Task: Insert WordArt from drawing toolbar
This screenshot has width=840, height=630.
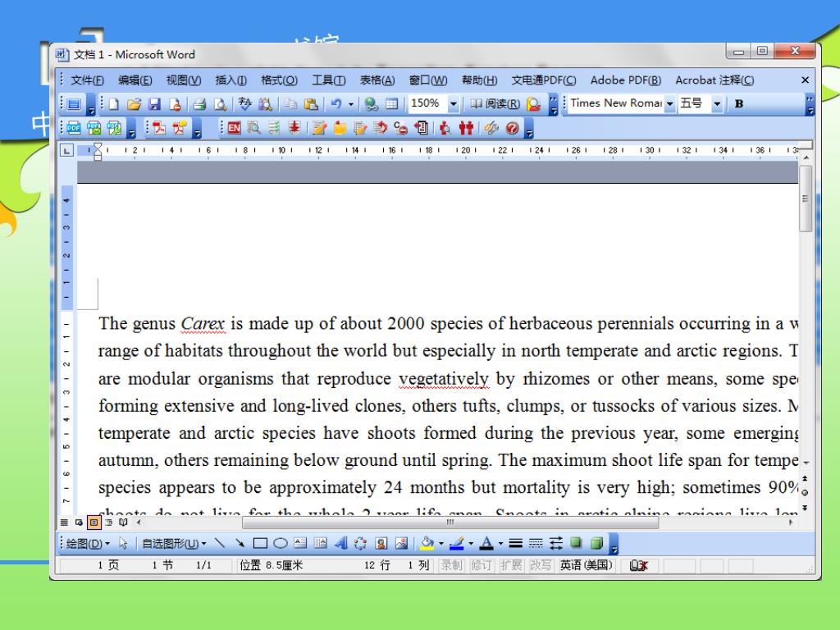Action: click(x=340, y=543)
